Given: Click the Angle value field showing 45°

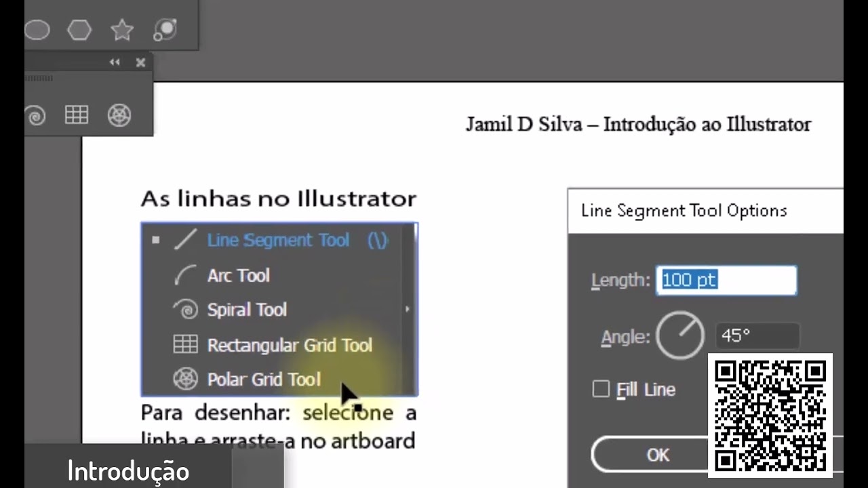Looking at the screenshot, I should 757,335.
